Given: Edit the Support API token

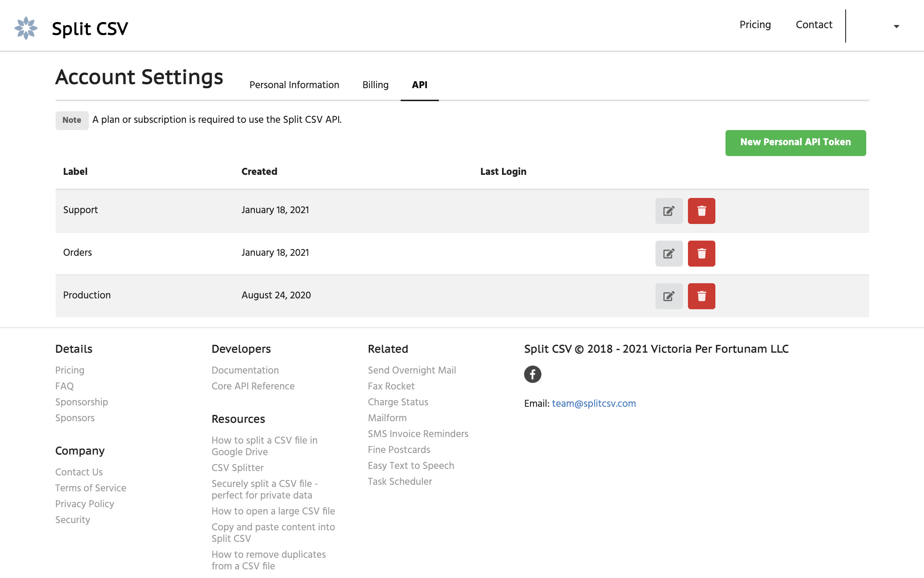Looking at the screenshot, I should pyautogui.click(x=669, y=211).
